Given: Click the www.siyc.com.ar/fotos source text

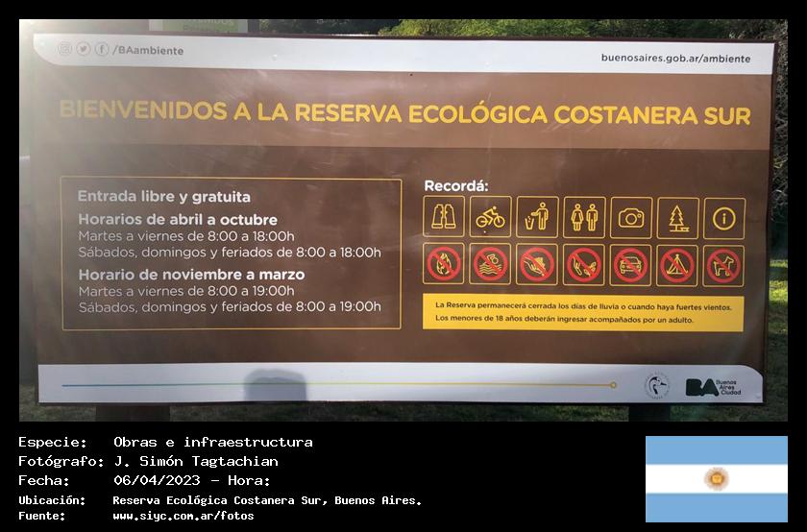Looking at the screenshot, I should (183, 516).
